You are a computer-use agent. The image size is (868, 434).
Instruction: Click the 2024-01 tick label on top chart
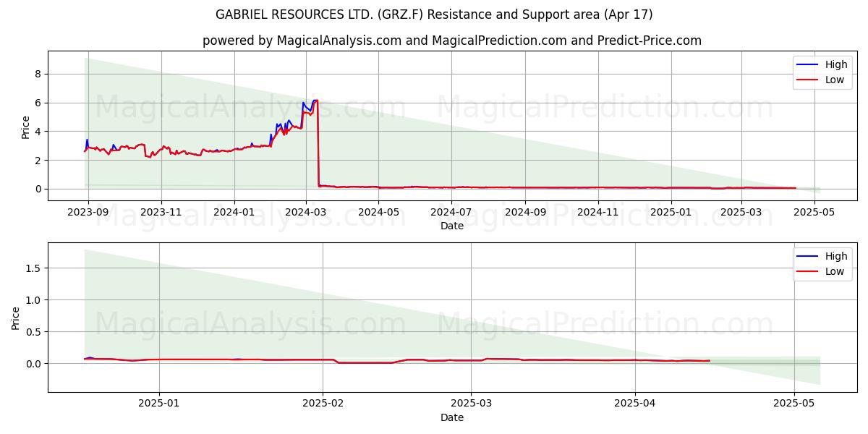[x=234, y=213]
